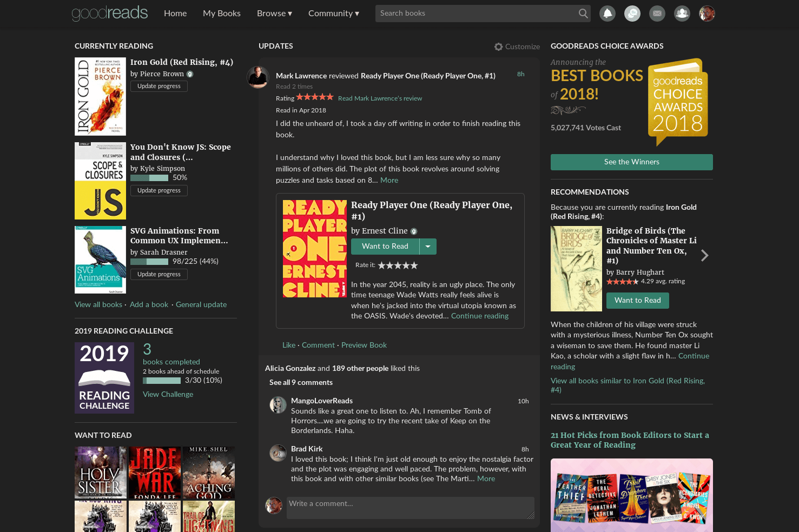Click the General update link
Viewport: 799px width, 532px height.
(x=201, y=305)
